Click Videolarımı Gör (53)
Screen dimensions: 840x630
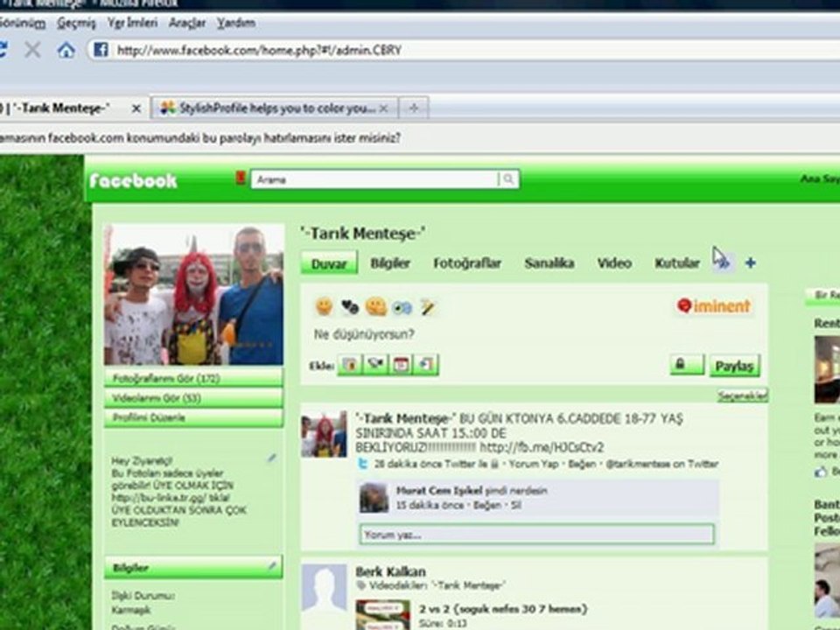193,398
